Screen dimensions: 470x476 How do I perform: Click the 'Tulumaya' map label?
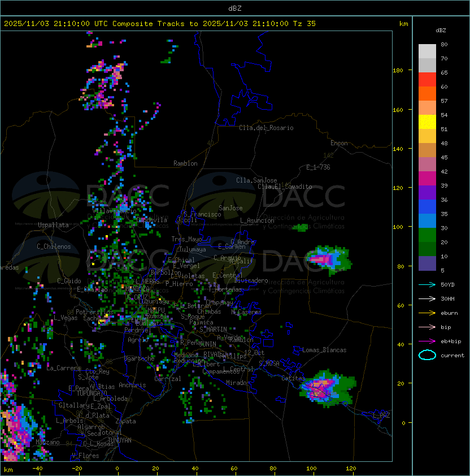click(x=193, y=249)
